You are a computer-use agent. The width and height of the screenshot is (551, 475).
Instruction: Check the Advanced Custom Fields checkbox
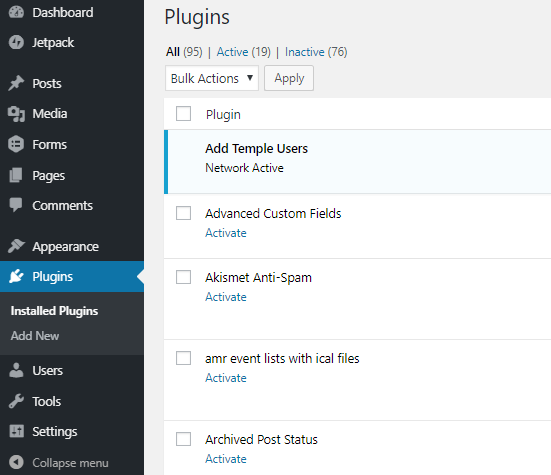click(x=183, y=213)
